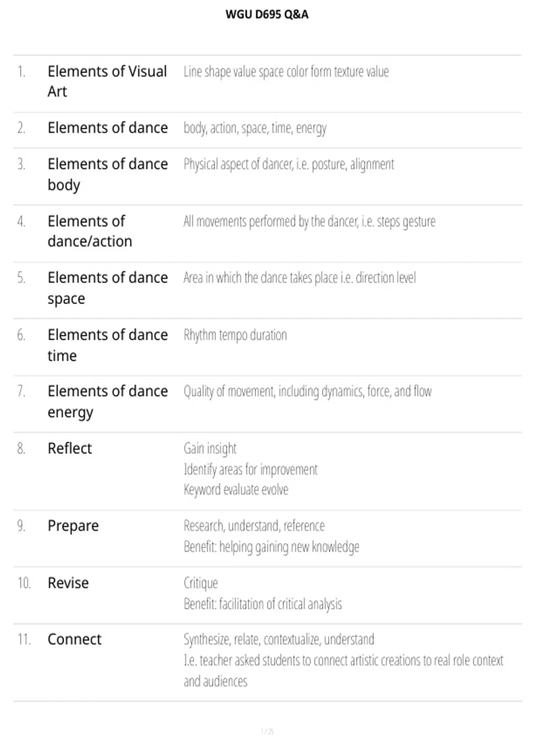Select the term Connect
The image size is (534, 756).
coord(74,639)
